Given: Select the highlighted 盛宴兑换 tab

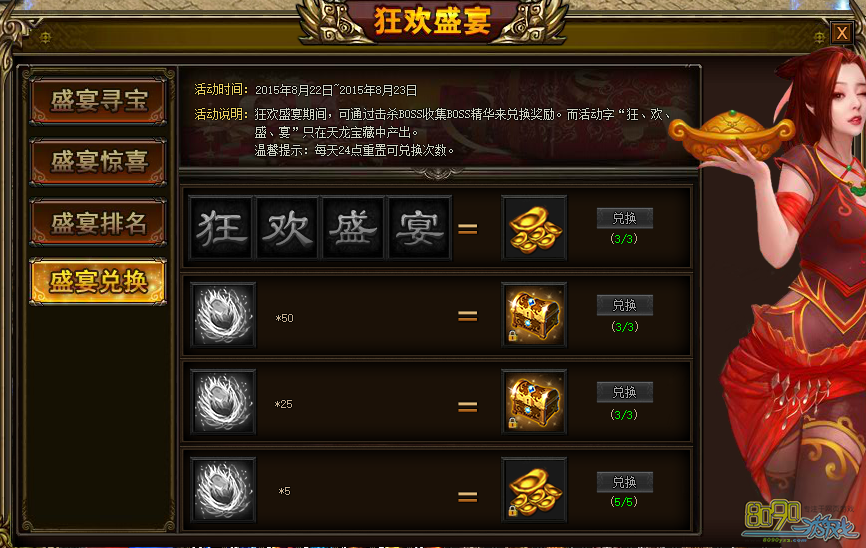Looking at the screenshot, I should pyautogui.click(x=98, y=282).
